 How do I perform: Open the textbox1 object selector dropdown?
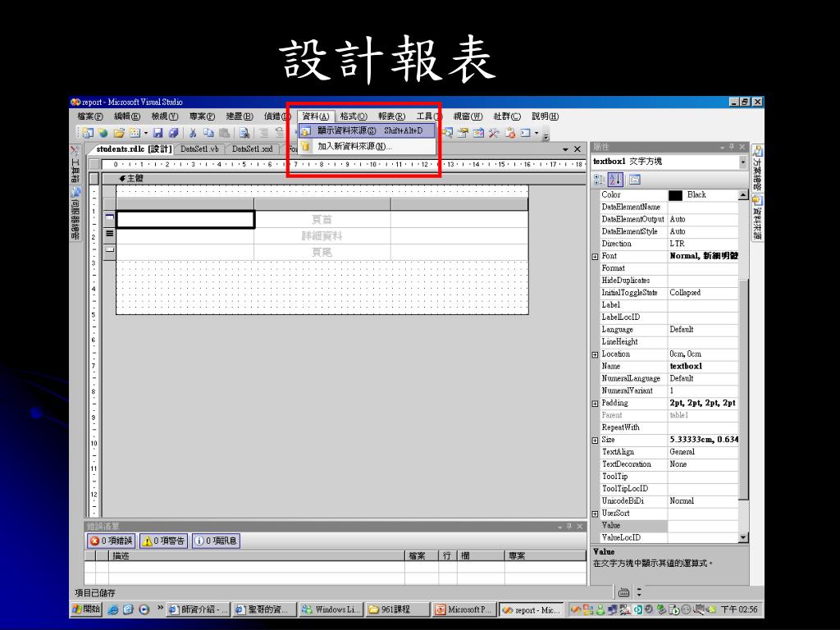coord(743,162)
